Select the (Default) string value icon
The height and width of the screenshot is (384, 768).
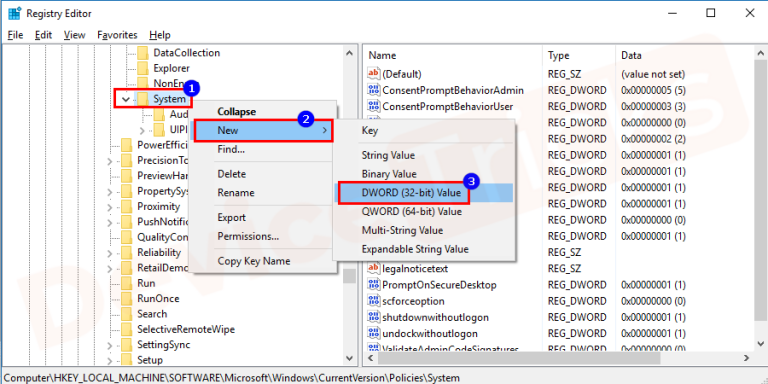[x=374, y=74]
